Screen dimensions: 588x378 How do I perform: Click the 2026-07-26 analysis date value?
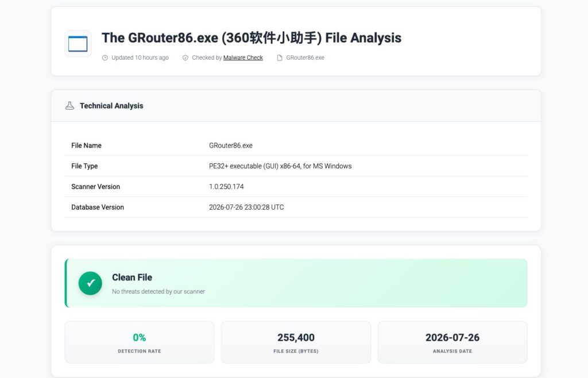452,338
